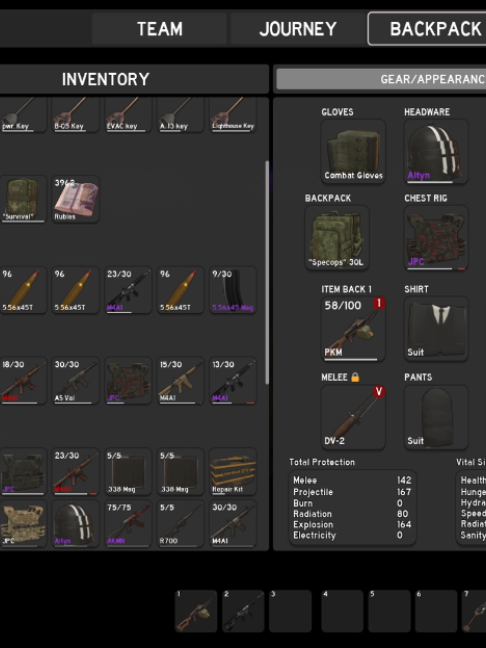Select hotbar slot 1 with PKM
The height and width of the screenshot is (648, 486).
coord(196,611)
